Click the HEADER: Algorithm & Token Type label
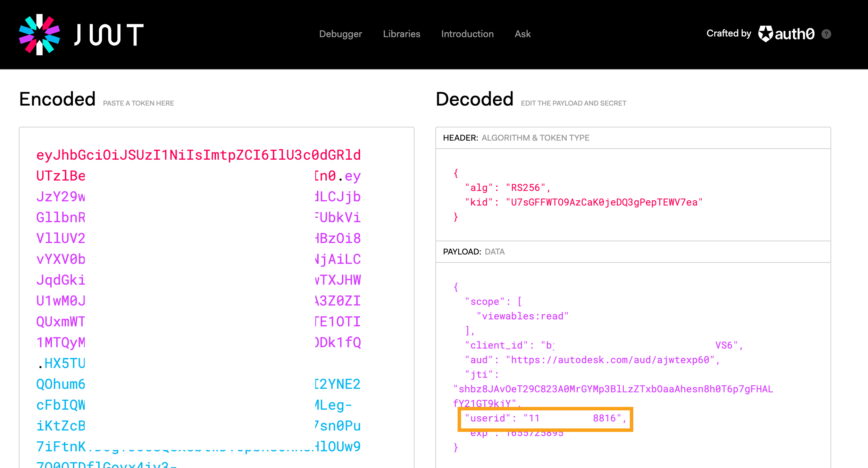This screenshot has width=868, height=468. tap(516, 138)
